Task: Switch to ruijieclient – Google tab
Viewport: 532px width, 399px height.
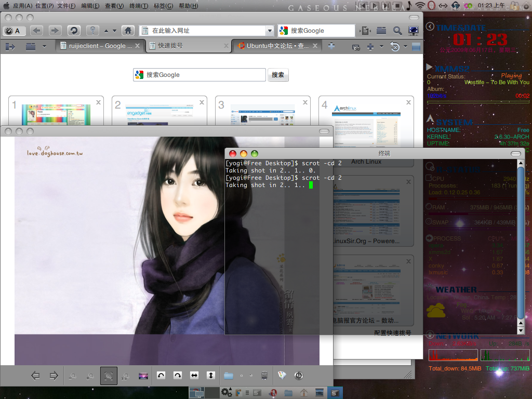Action: 100,46
